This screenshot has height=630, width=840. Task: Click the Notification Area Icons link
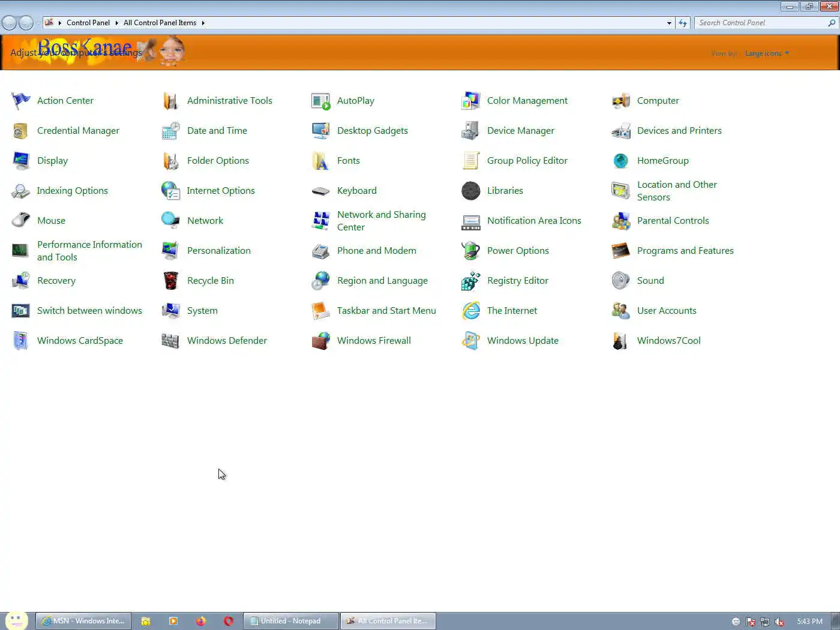534,221
